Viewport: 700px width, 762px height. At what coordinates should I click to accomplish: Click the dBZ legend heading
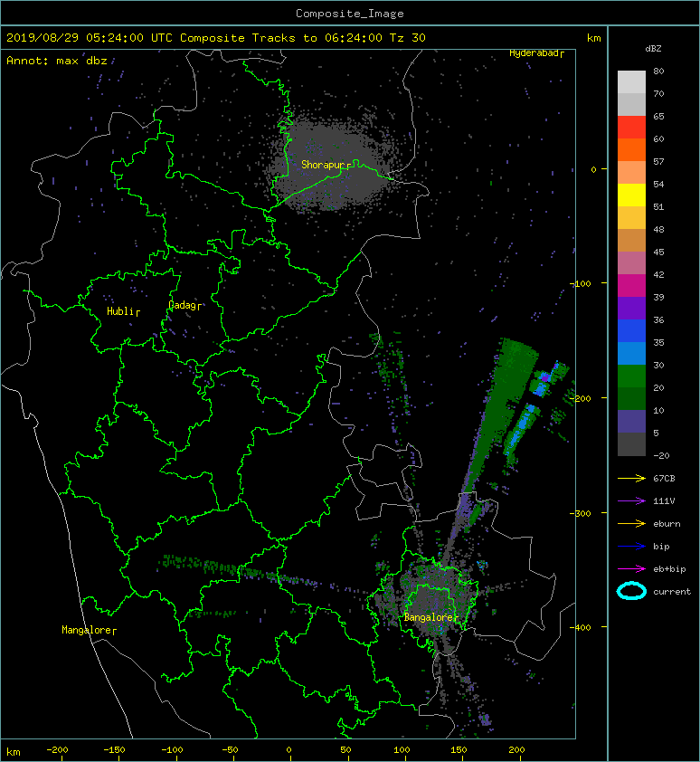tap(653, 49)
